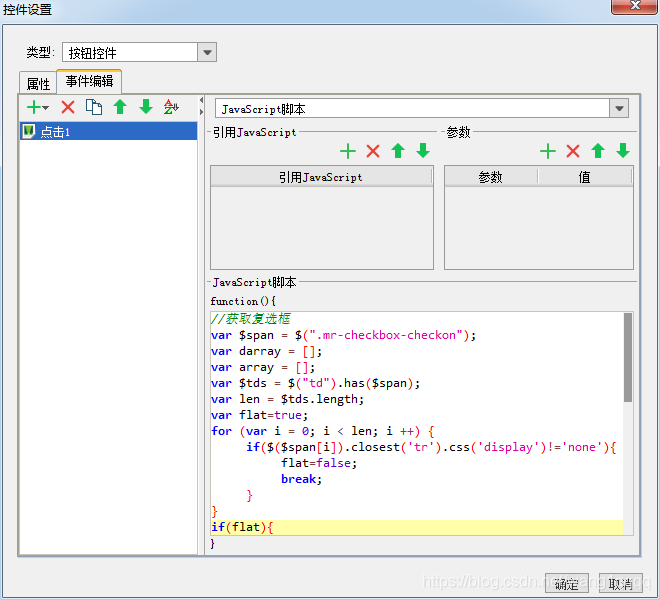
Task: Switch to the 属性 tab
Action: click(38, 84)
